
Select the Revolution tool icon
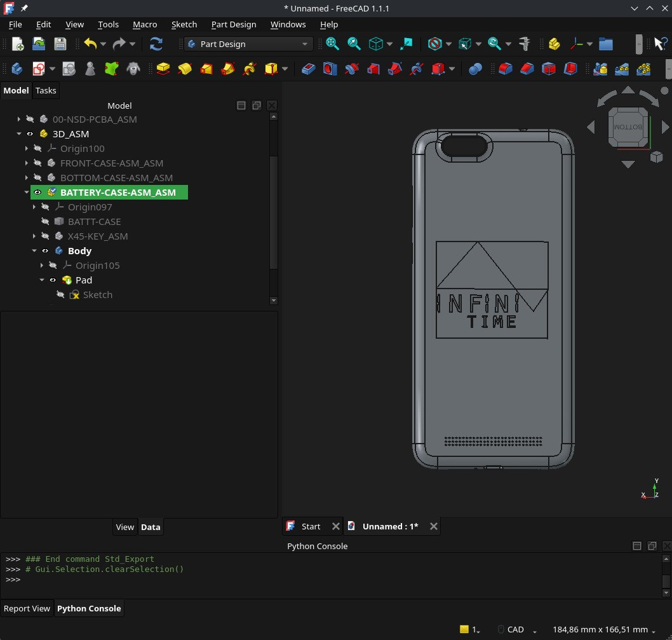(x=185, y=69)
